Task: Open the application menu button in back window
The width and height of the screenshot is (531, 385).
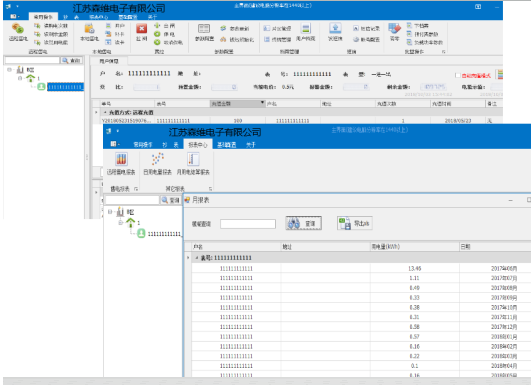Action: coord(14,16)
